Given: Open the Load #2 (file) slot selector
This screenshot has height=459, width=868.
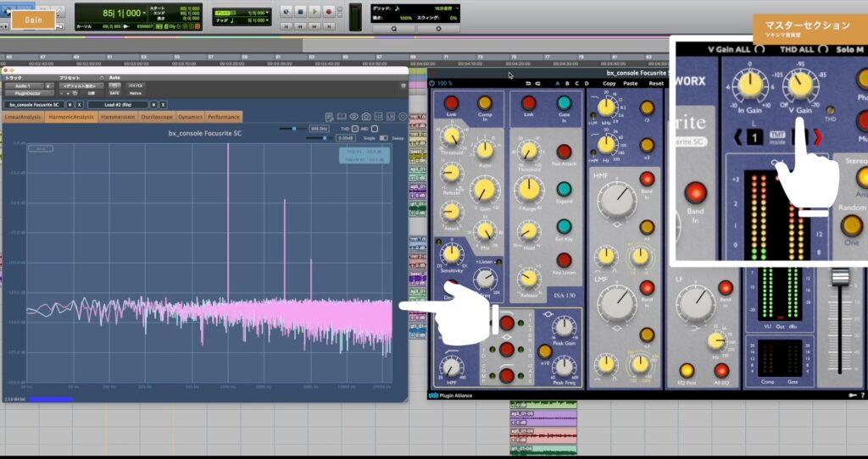Looking at the screenshot, I should [118, 104].
